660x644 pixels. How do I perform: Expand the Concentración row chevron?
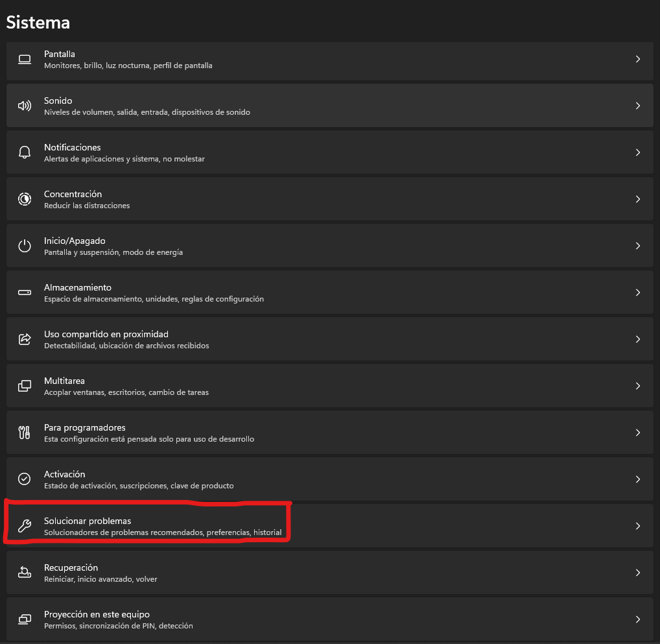(638, 199)
